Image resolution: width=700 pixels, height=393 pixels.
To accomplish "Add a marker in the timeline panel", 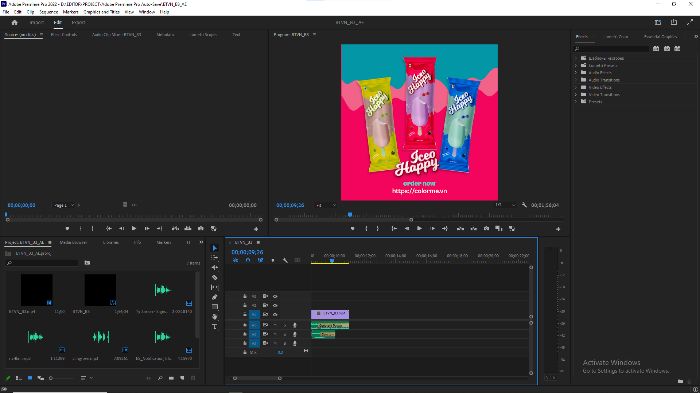I will pyautogui.click(x=273, y=260).
